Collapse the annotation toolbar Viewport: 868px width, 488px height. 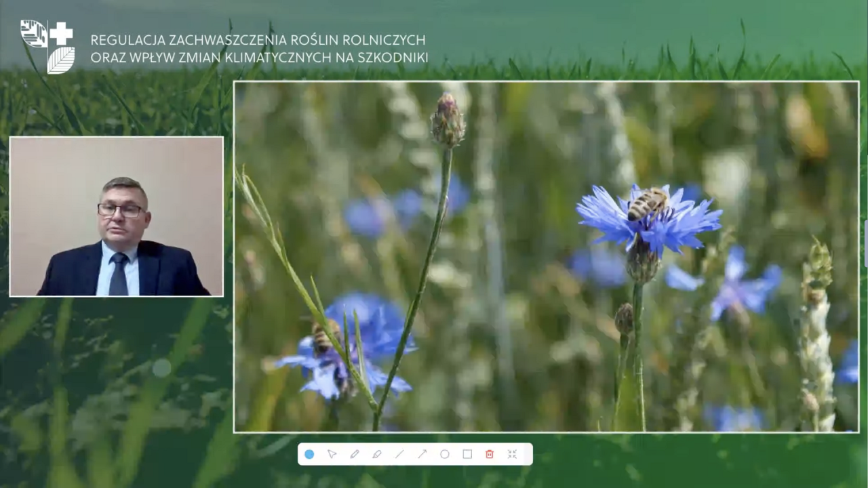[x=512, y=454]
